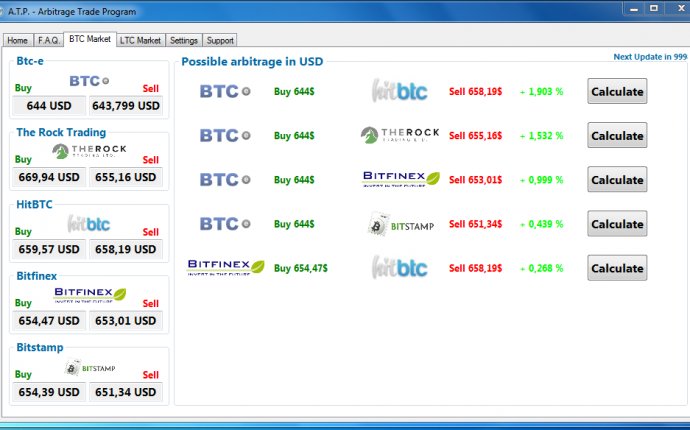Select HitBTC buy price 659,57 USD
This screenshot has width=690, height=430.
49,250
